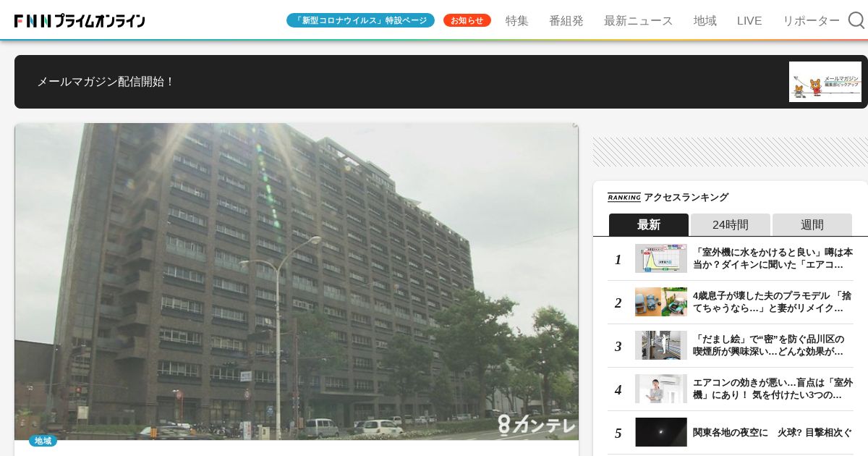Click the FNN Prime Online logo
The image size is (868, 456).
80,21
